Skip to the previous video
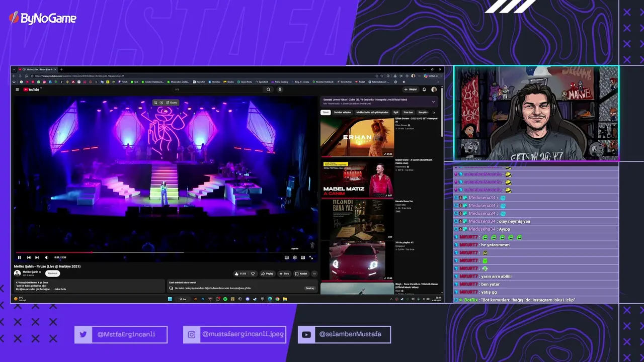 click(29, 257)
